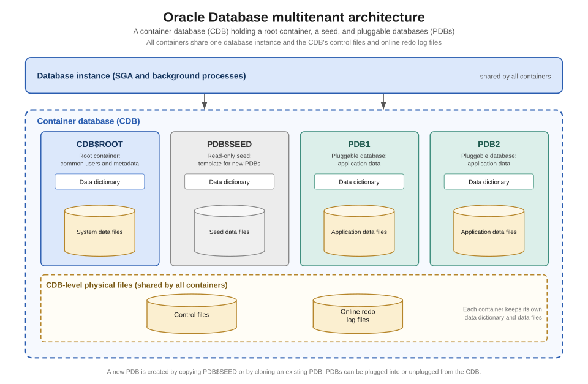Click the 'Pluggable database: application data' text under PDB2
This screenshot has width=588, height=384.
489,160
